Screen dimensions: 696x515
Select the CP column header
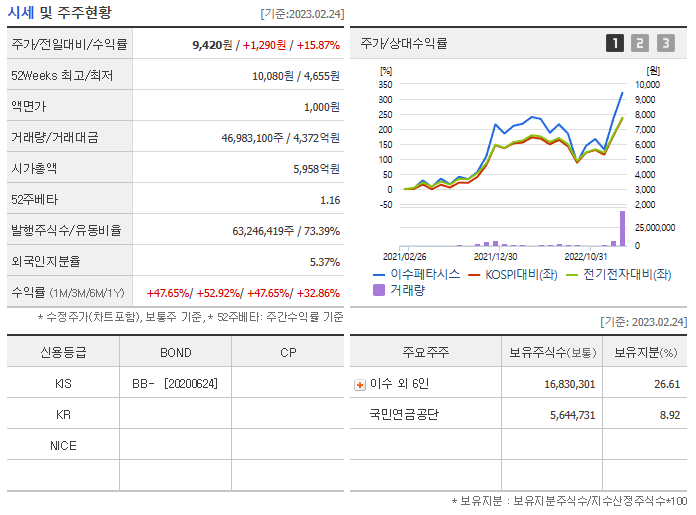click(288, 353)
